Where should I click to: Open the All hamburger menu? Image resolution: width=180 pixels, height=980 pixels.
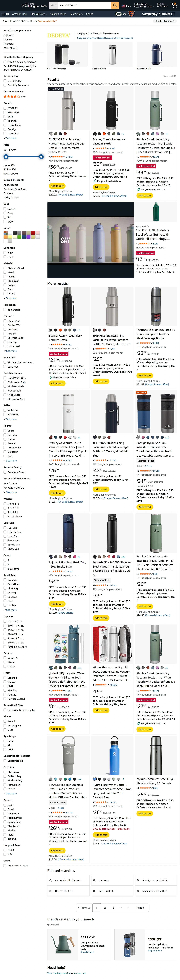point(5,14)
